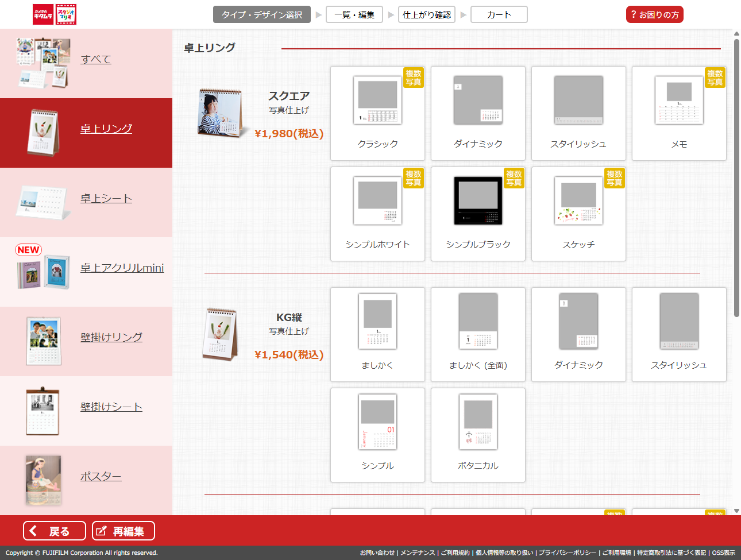Open the お困りの方 help button
The height and width of the screenshot is (560, 741).
point(654,15)
